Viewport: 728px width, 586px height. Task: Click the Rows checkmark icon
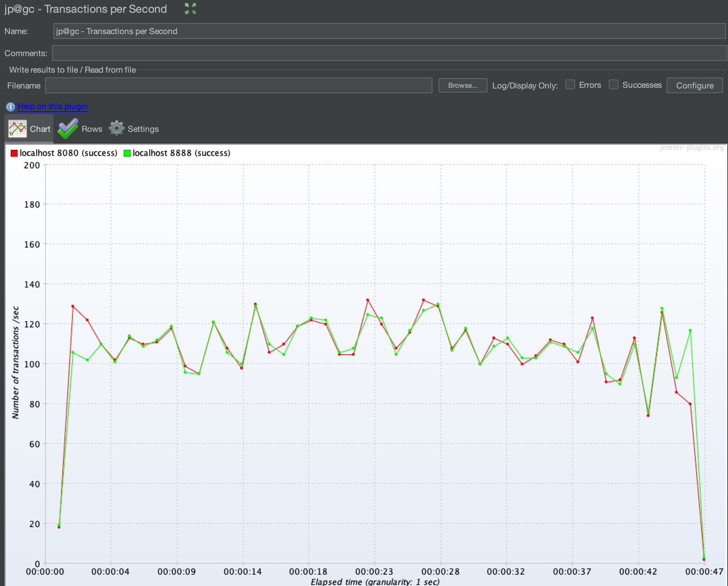[x=68, y=129]
